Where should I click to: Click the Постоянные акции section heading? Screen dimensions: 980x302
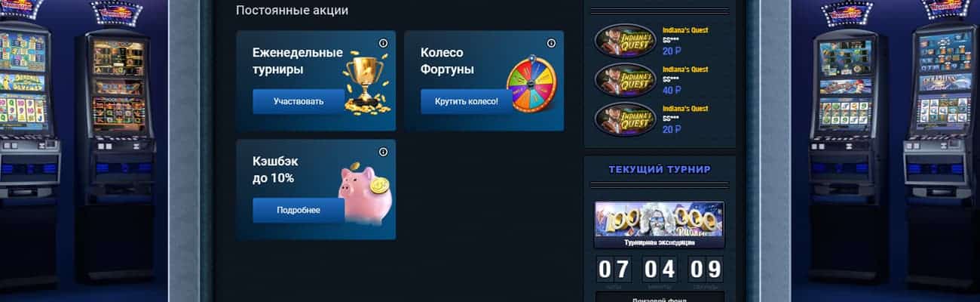coord(292,11)
